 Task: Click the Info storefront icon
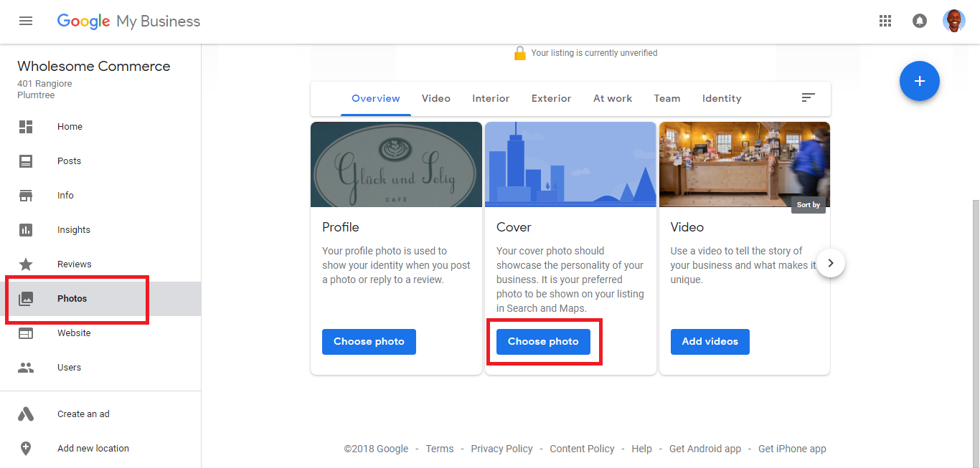point(26,196)
